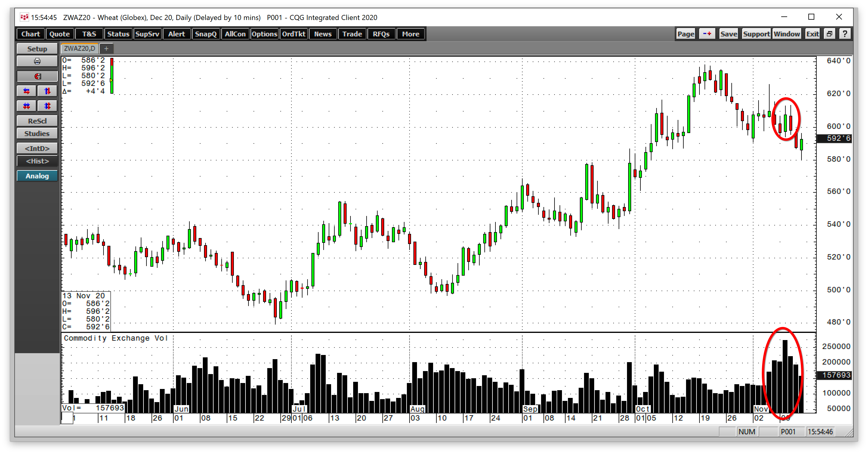Click the vertical compress arrows icon

point(47,106)
